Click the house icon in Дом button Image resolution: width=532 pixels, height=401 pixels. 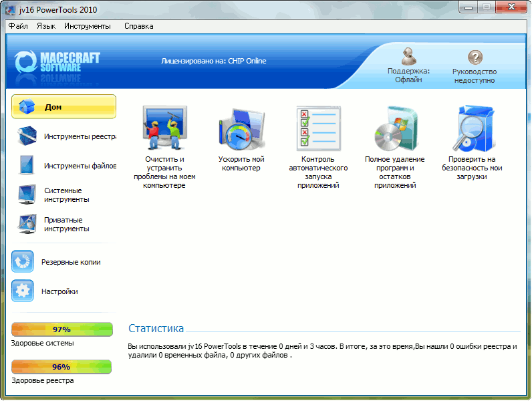click(27, 106)
